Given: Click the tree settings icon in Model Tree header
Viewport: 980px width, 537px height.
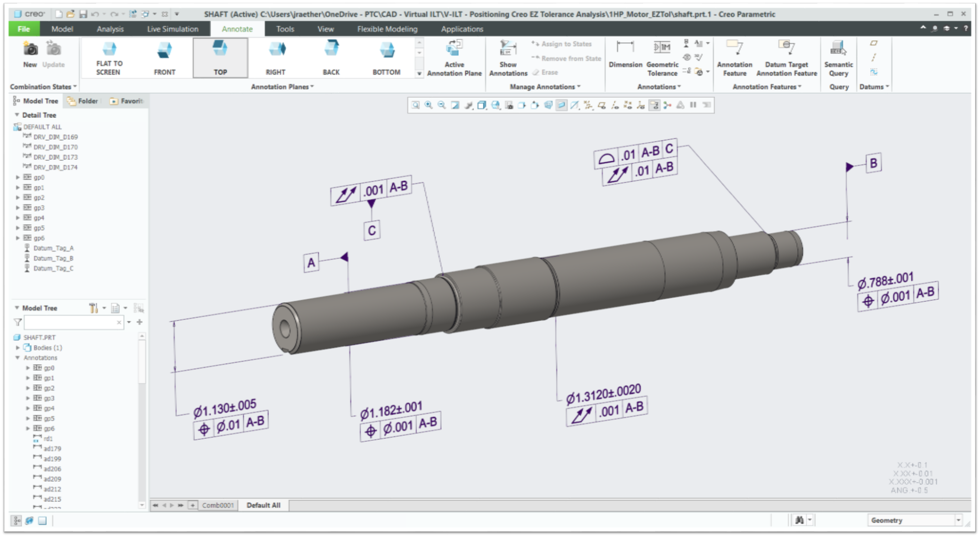Looking at the screenshot, I should point(94,308).
